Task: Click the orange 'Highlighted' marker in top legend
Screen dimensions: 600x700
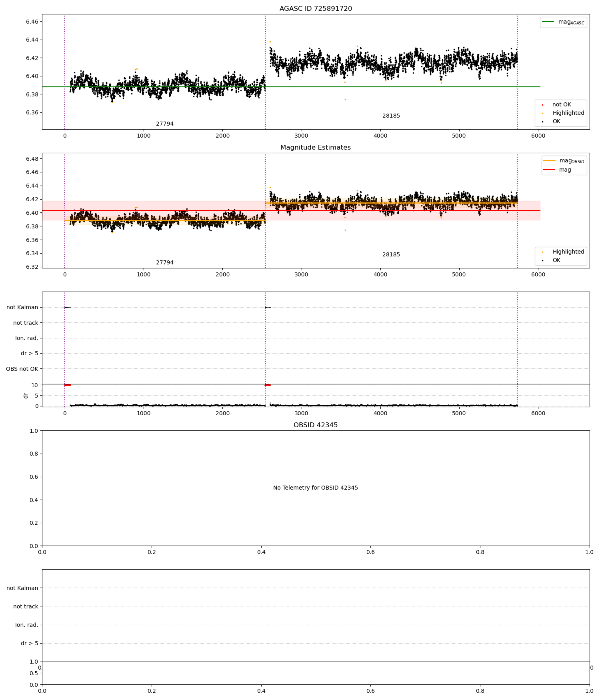Action: pyautogui.click(x=542, y=113)
